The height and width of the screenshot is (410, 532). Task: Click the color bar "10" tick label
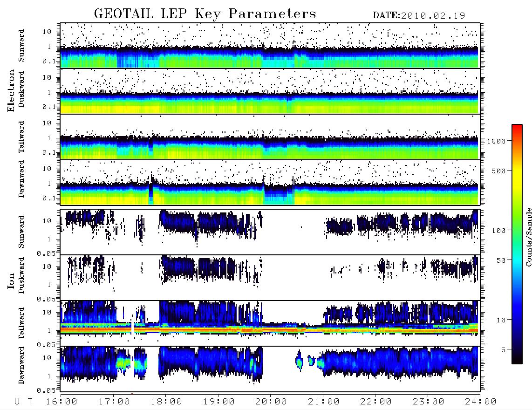(501, 320)
